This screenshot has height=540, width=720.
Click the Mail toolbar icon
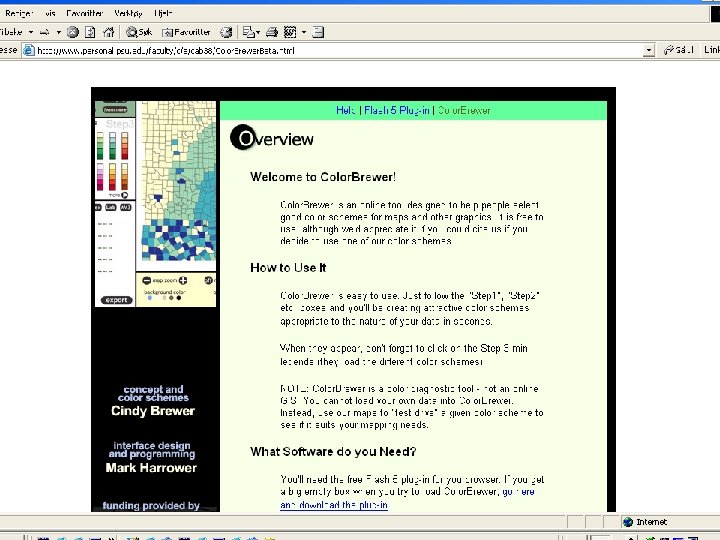pyautogui.click(x=248, y=32)
